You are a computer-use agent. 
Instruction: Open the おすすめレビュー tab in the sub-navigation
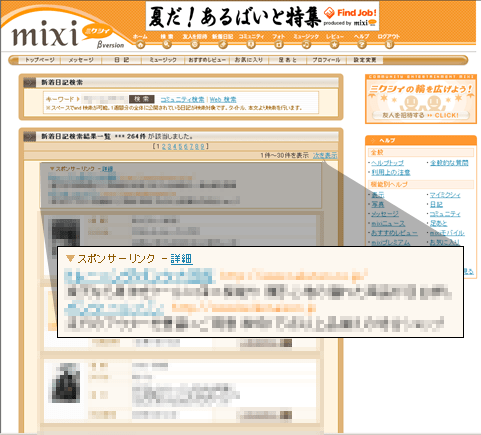click(207, 60)
